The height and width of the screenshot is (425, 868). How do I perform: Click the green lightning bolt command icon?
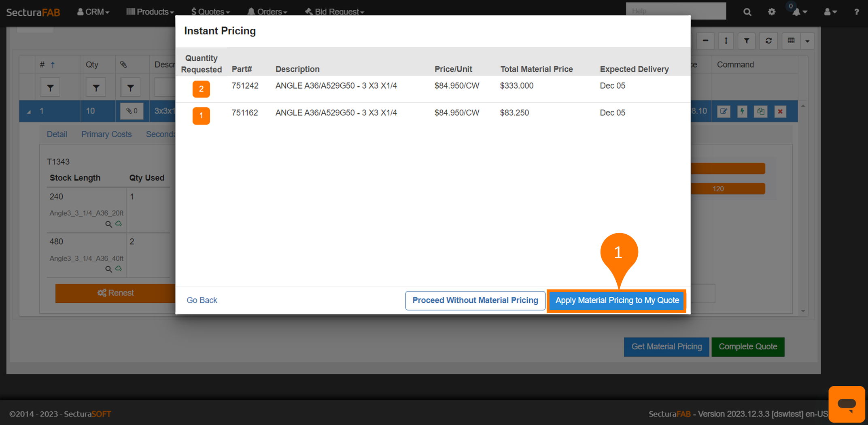pos(742,111)
